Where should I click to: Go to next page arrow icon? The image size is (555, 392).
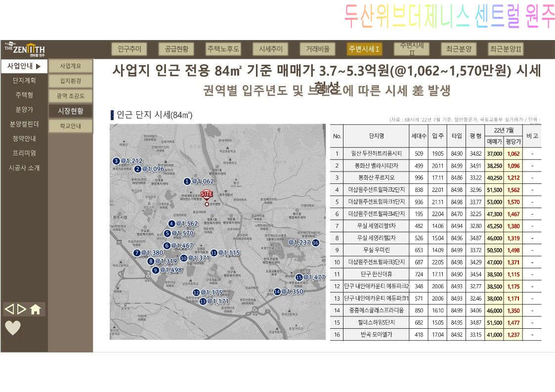(x=22, y=309)
